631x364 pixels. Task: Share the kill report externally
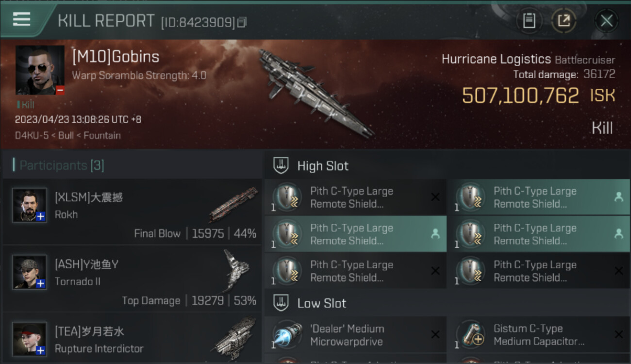coord(564,21)
